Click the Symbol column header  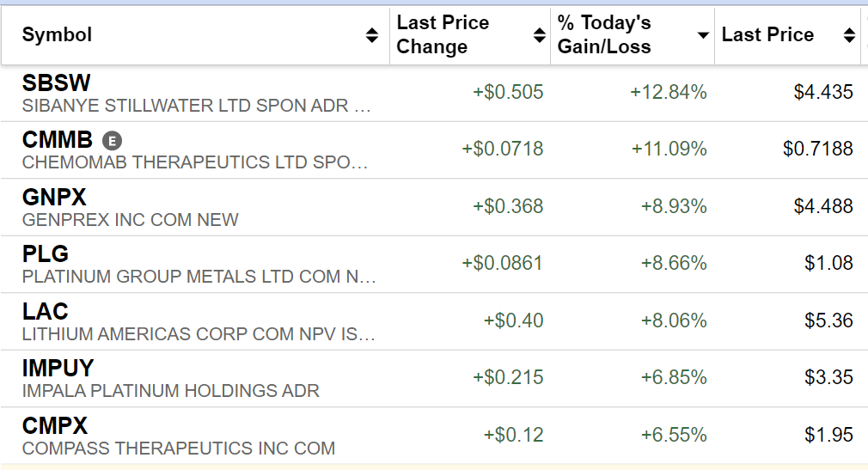tap(57, 35)
